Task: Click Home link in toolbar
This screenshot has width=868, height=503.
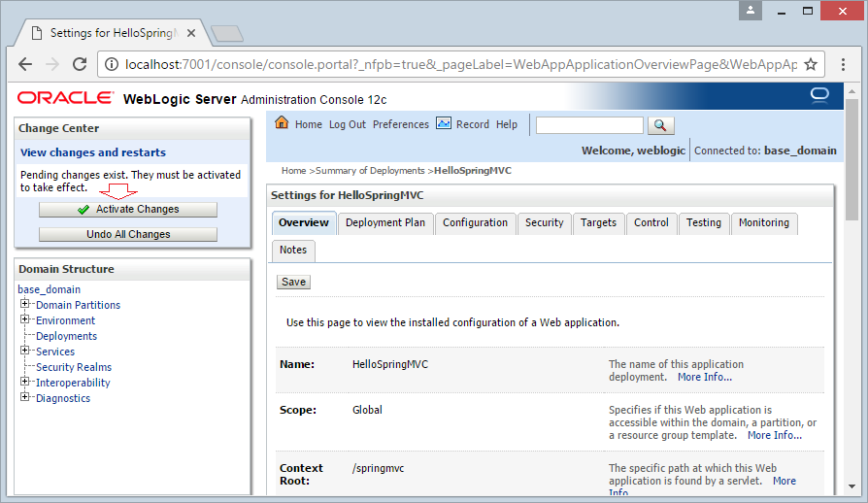Action: tap(309, 124)
